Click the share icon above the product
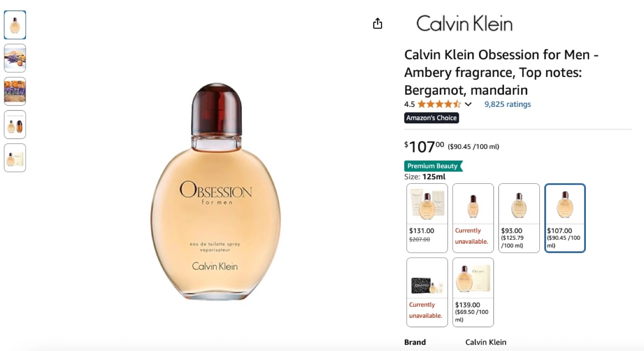Viewport: 644px width, 351px height. click(x=377, y=23)
